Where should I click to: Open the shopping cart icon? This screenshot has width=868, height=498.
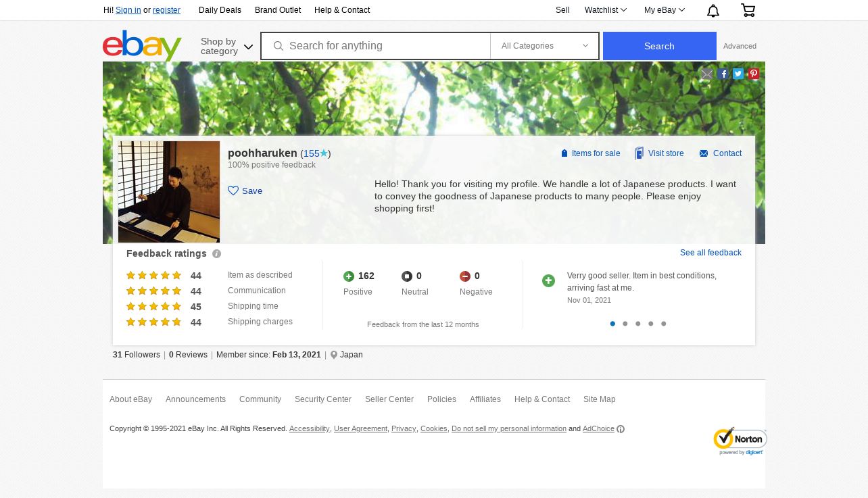(x=748, y=10)
